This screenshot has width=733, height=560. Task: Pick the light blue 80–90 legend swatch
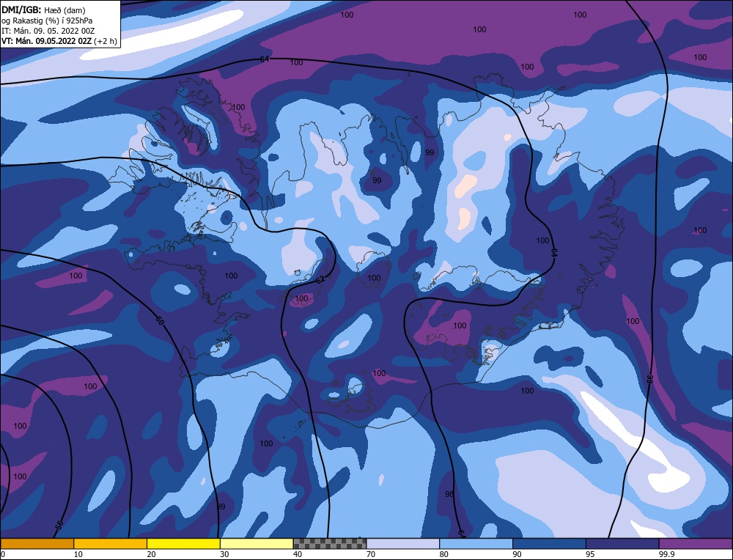tap(476, 543)
